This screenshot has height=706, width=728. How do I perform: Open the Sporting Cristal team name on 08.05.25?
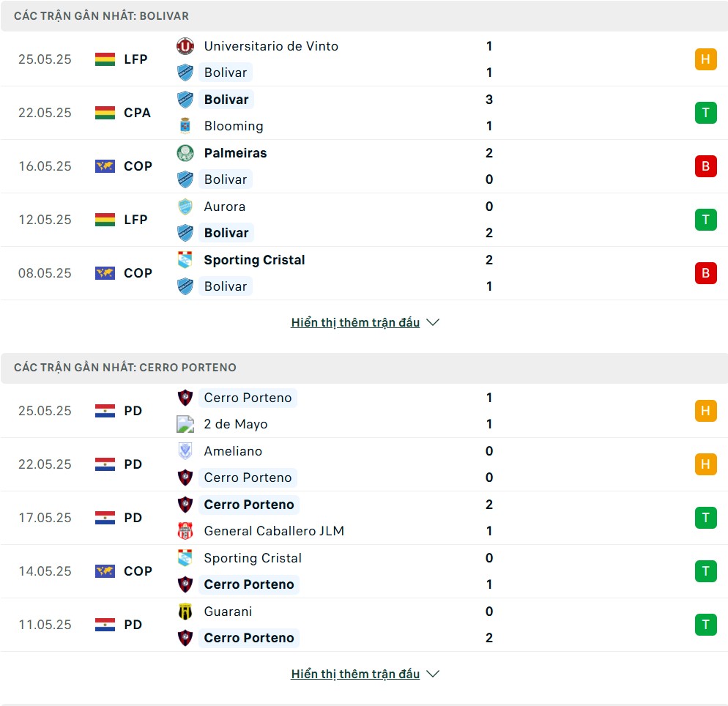[x=254, y=260]
